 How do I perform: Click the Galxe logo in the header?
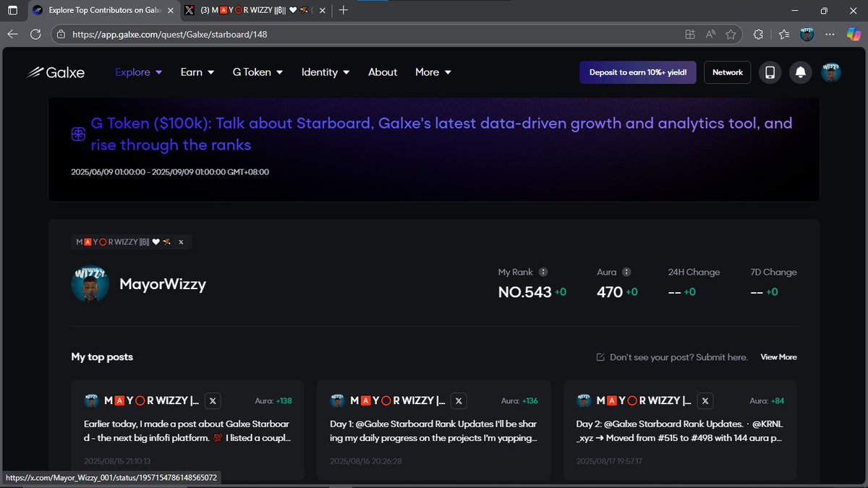click(56, 72)
